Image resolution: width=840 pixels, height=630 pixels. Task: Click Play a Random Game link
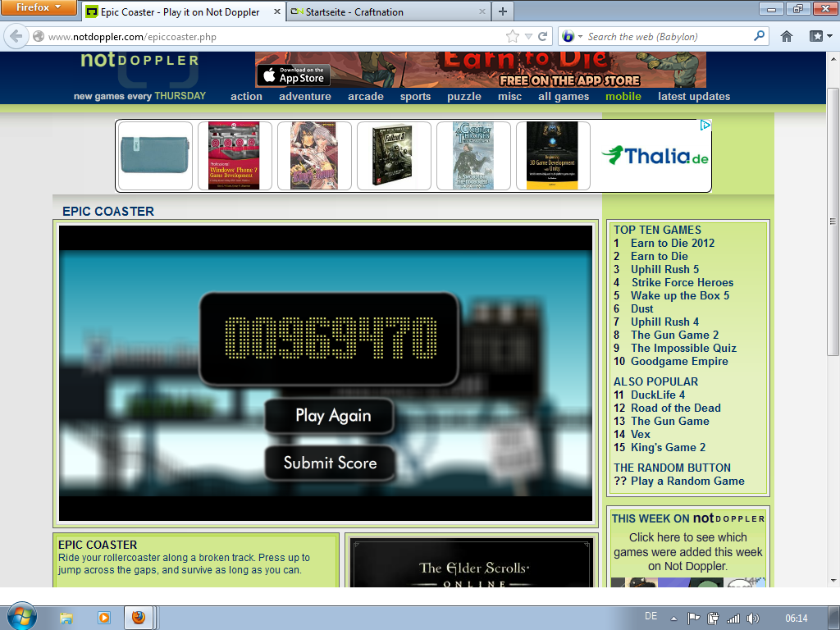point(687,481)
